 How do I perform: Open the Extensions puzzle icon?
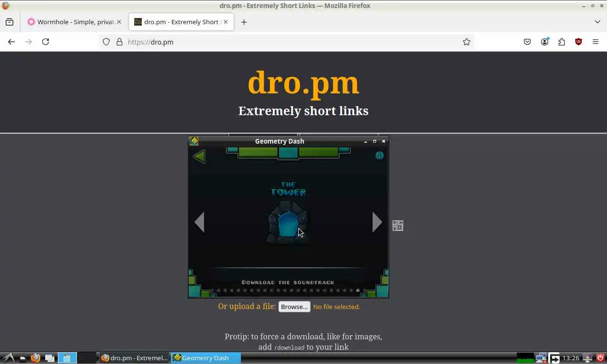(x=561, y=42)
